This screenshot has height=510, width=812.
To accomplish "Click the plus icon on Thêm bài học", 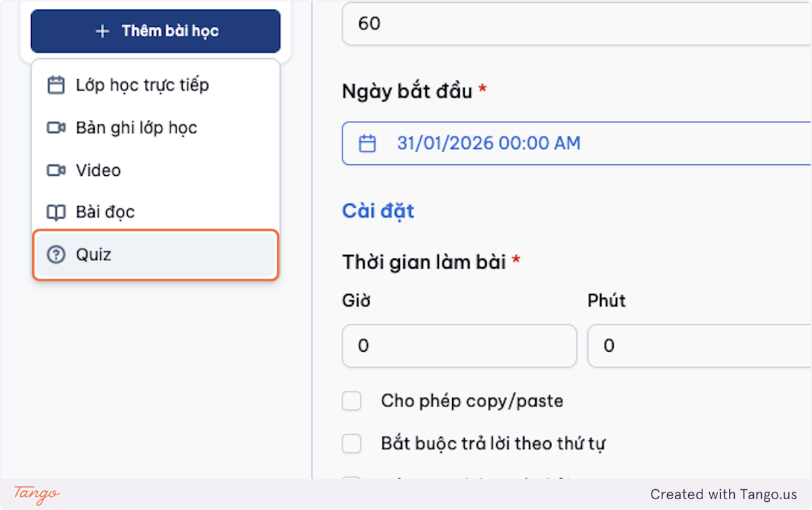I will [102, 31].
